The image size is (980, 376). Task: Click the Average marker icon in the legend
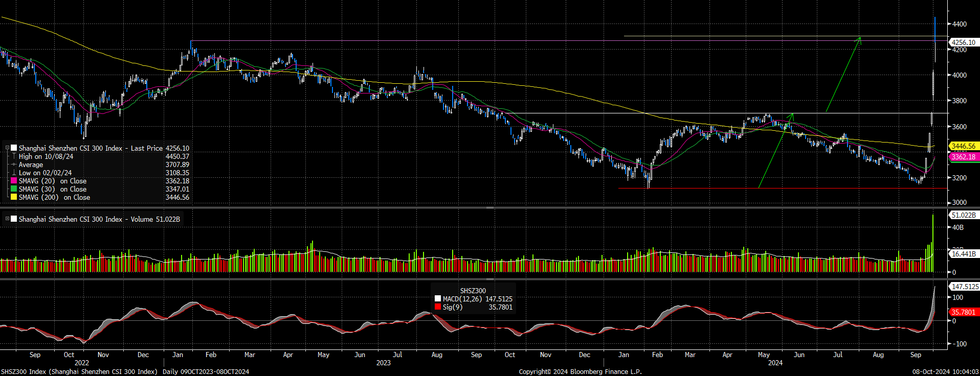14,165
